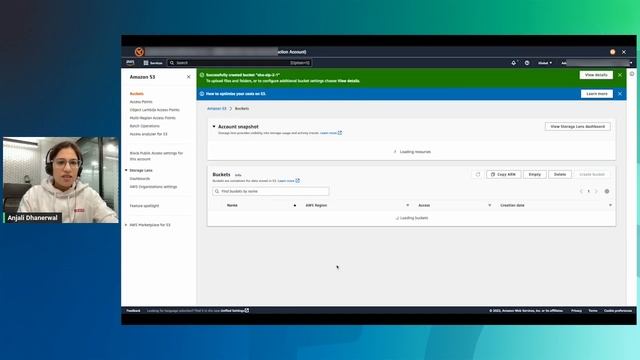Click the Feedback link in the footer

pos(133,311)
